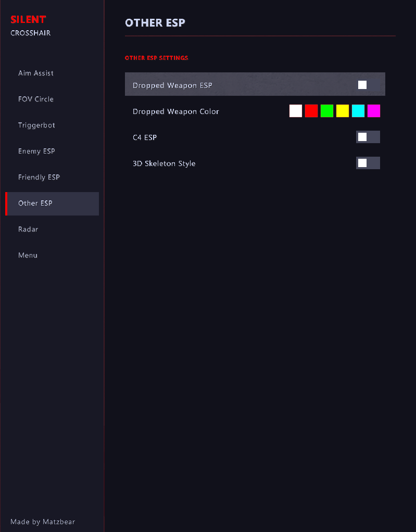The image size is (416, 532).
Task: Click the Made by Matzbear credit
Action: [x=43, y=522]
